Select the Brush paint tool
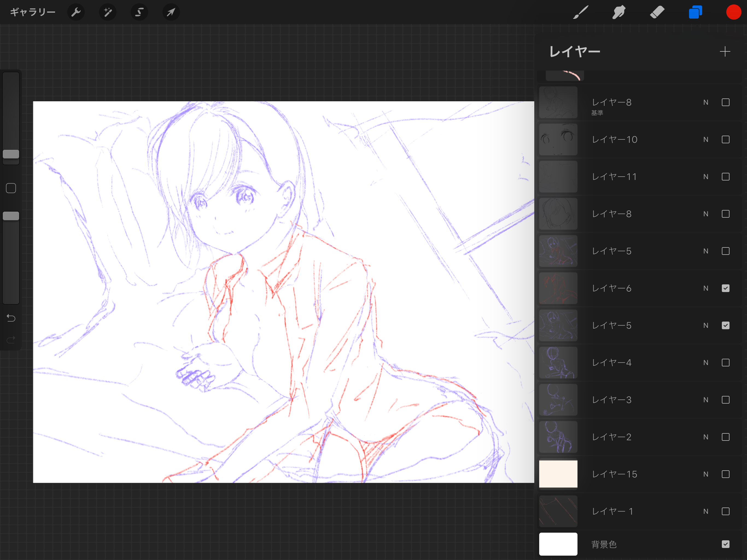This screenshot has width=747, height=560. click(581, 13)
